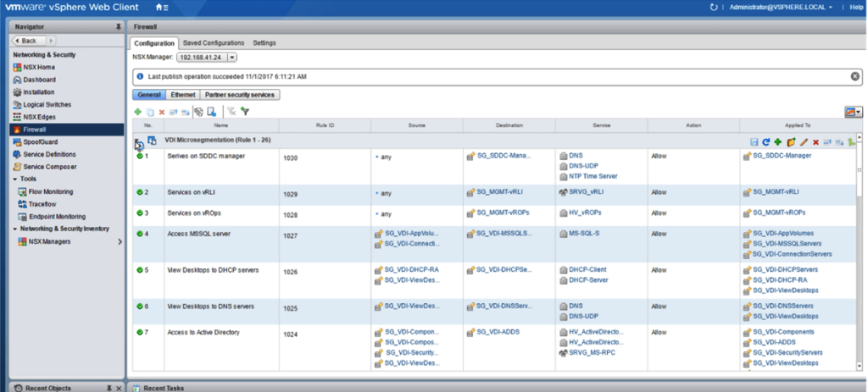868x392 pixels.
Task: Click rule name 'Access to Active Directory'
Action: pos(203,332)
